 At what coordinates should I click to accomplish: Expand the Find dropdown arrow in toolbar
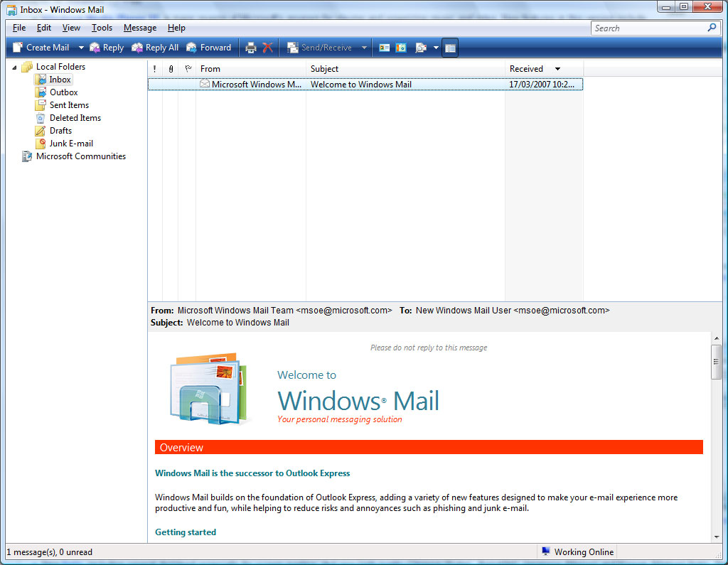point(436,48)
